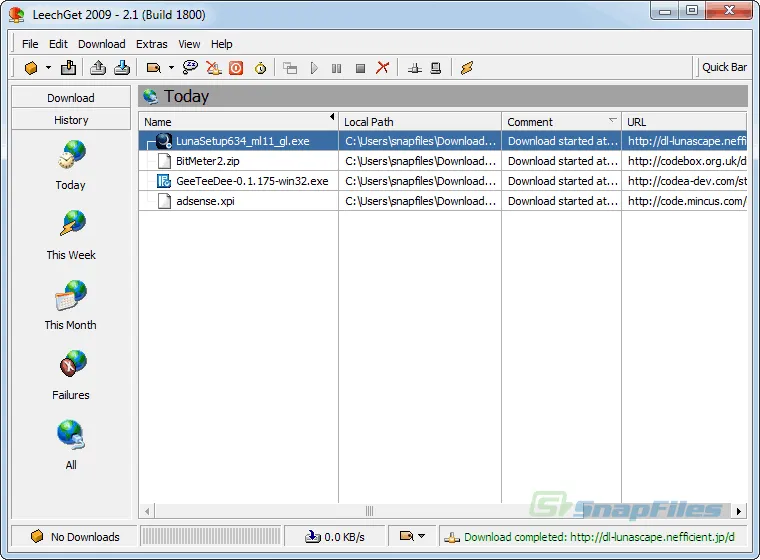The height and width of the screenshot is (560, 760).
Task: Click the network connection toolbar icon
Action: (x=414, y=68)
